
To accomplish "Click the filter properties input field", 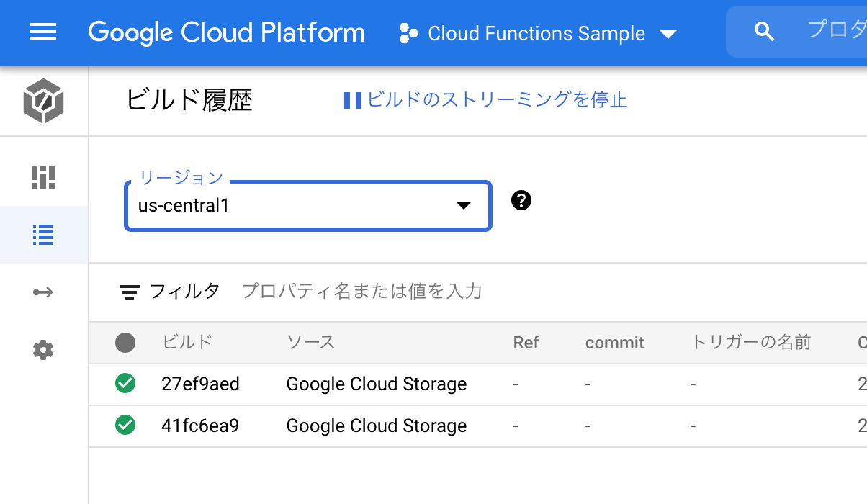I will [x=360, y=292].
